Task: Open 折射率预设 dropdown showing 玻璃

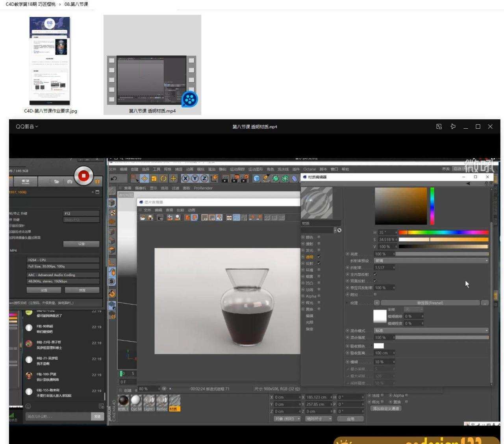Action: (431, 261)
